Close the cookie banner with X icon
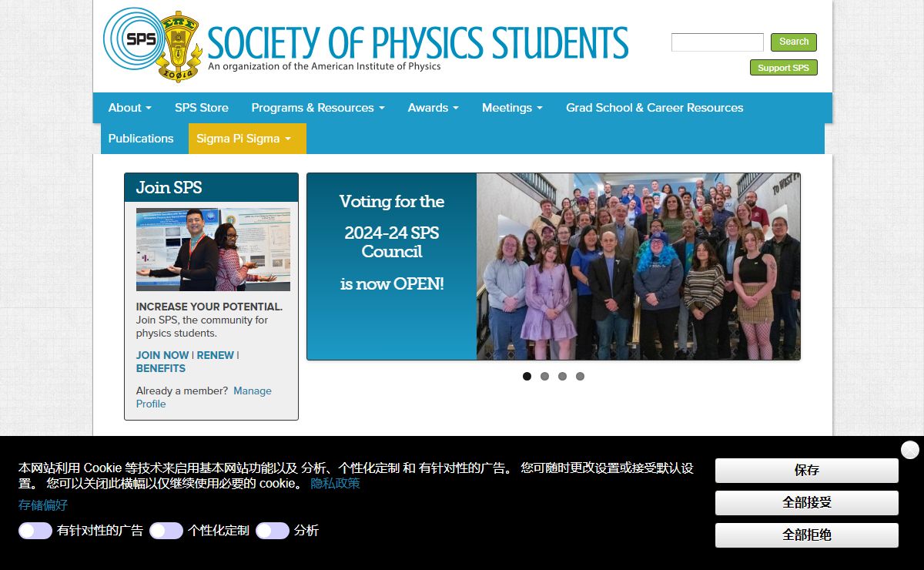924x570 pixels. coord(910,450)
